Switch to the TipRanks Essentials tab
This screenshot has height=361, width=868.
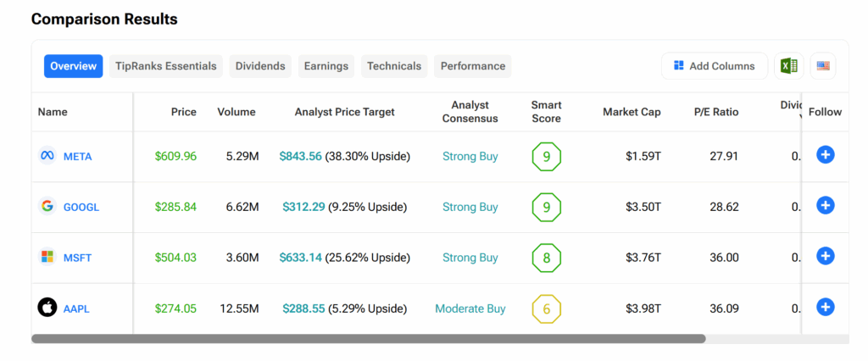coord(166,66)
